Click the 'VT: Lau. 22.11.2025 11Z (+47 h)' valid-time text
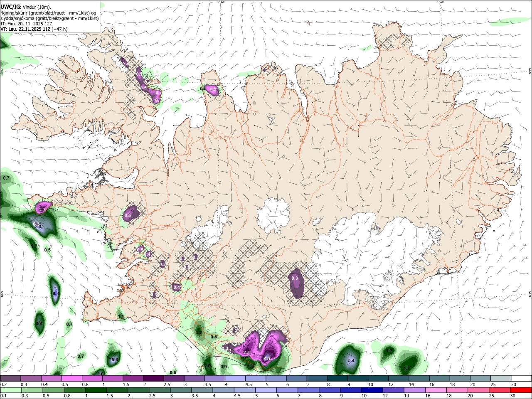Viewport: 532px width, 399px height. pyautogui.click(x=34, y=29)
